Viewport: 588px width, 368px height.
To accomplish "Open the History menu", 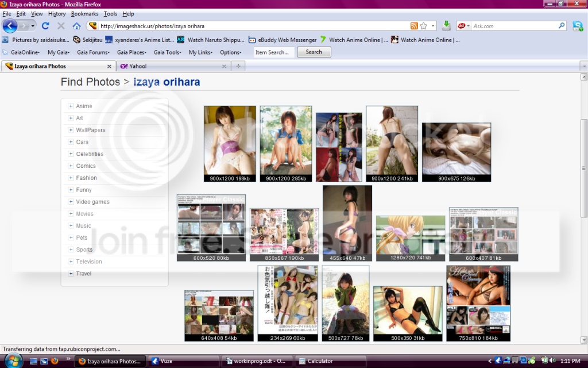I will pyautogui.click(x=57, y=14).
